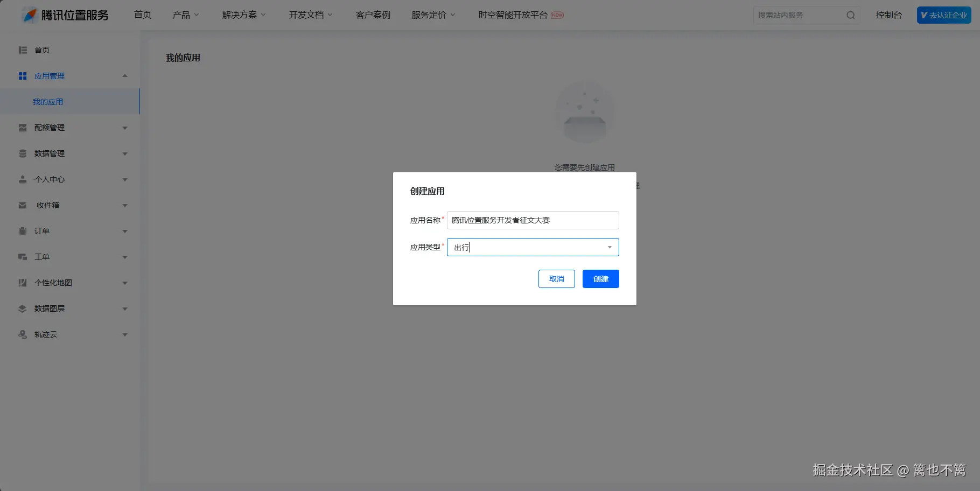Click the search magnifier icon

851,15
